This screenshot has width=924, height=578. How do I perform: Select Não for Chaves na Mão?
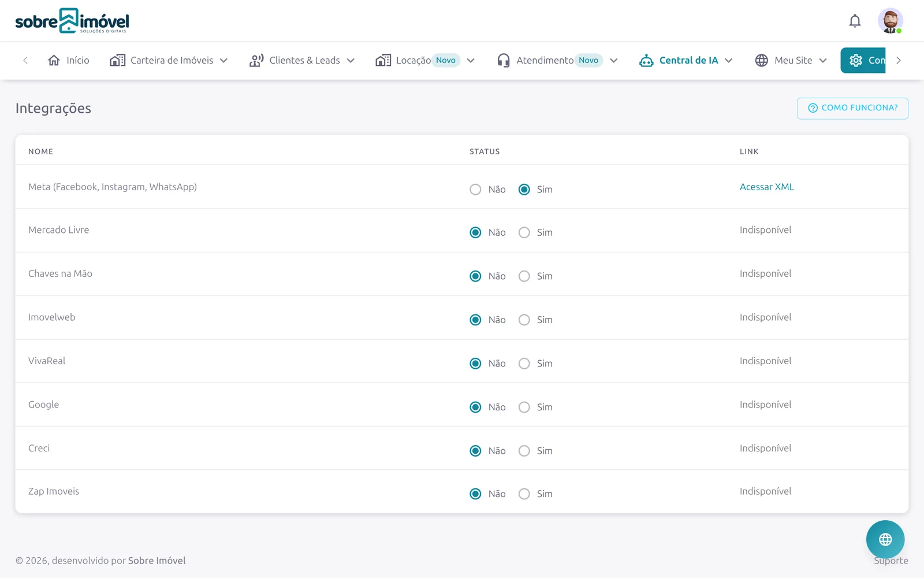point(475,276)
